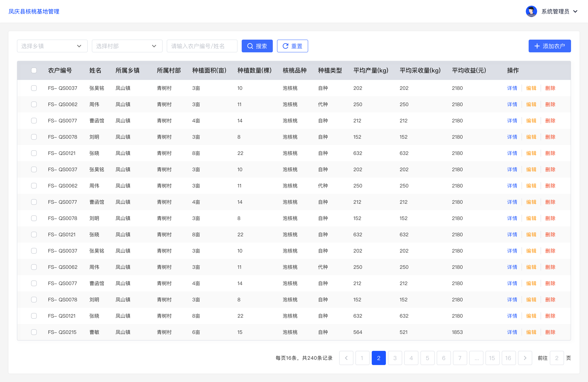Open 详情 for the FS-QS0215 曹敏 row
The image size is (588, 382).
tap(512, 332)
